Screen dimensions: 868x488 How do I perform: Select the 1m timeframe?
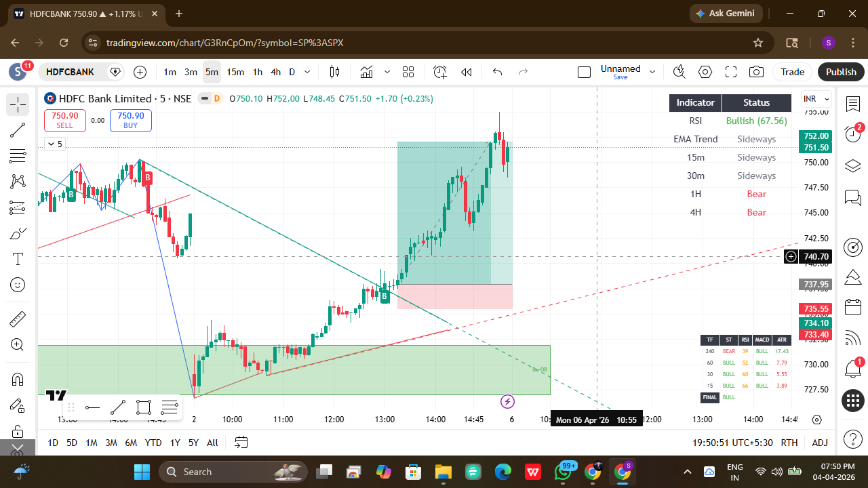[170, 72]
